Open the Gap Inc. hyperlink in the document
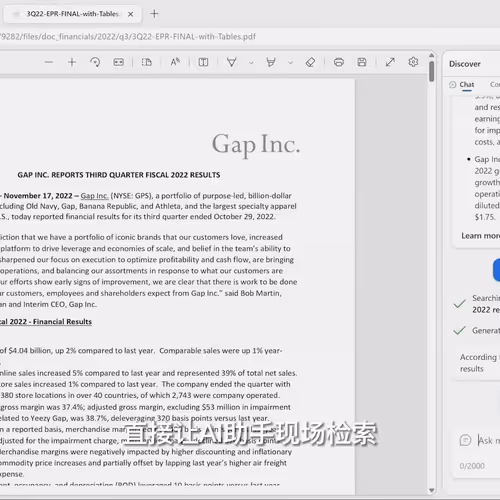 94,196
